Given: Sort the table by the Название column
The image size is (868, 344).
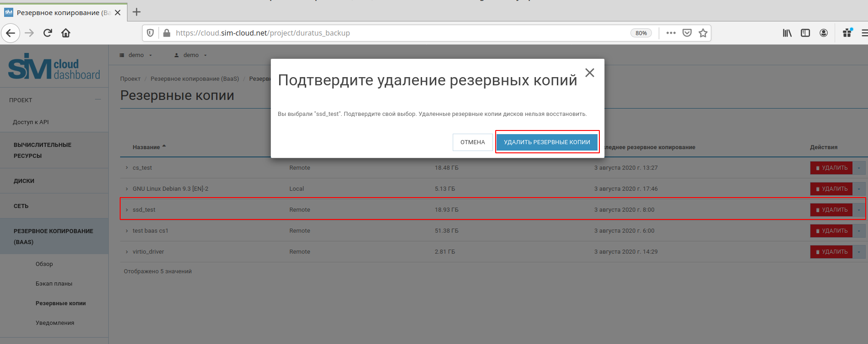Looking at the screenshot, I should click(147, 147).
